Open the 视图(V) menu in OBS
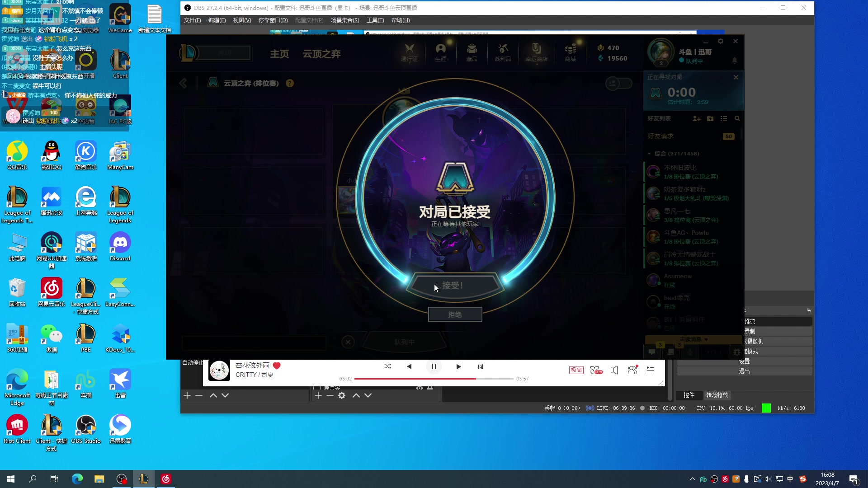This screenshot has height=488, width=868. (x=242, y=20)
